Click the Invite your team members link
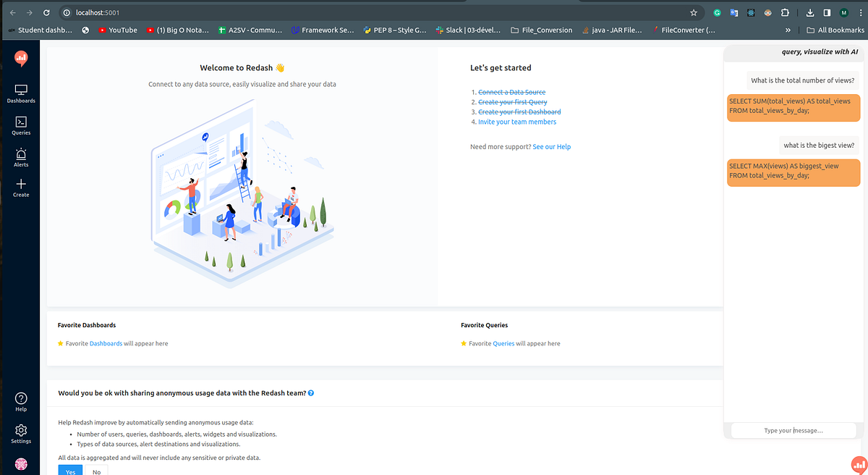The height and width of the screenshot is (475, 868). pos(518,122)
